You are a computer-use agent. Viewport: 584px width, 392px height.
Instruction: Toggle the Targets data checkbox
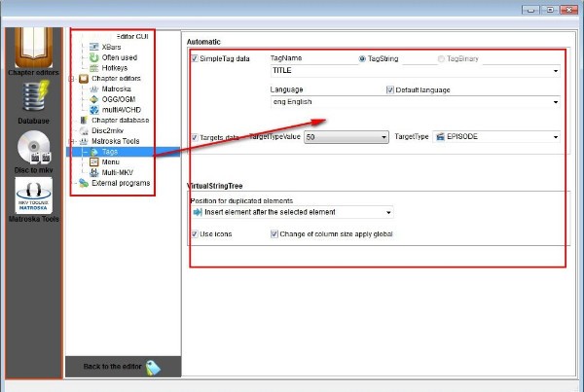195,137
